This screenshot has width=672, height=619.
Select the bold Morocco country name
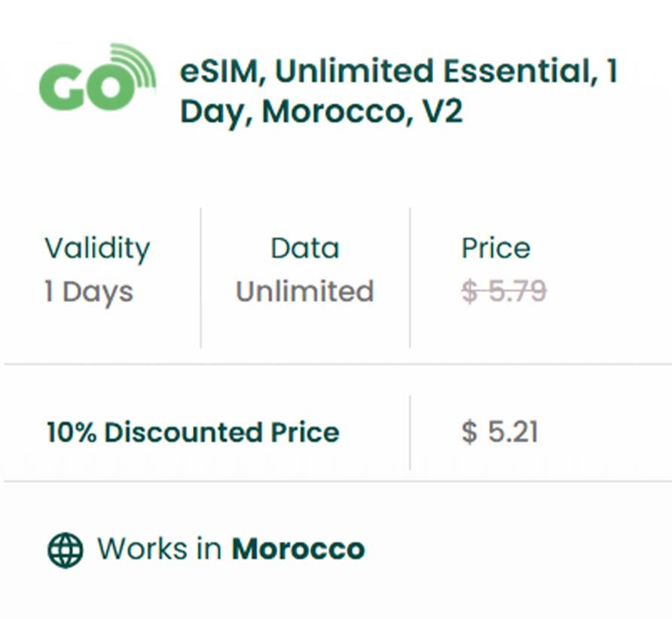coord(298,549)
